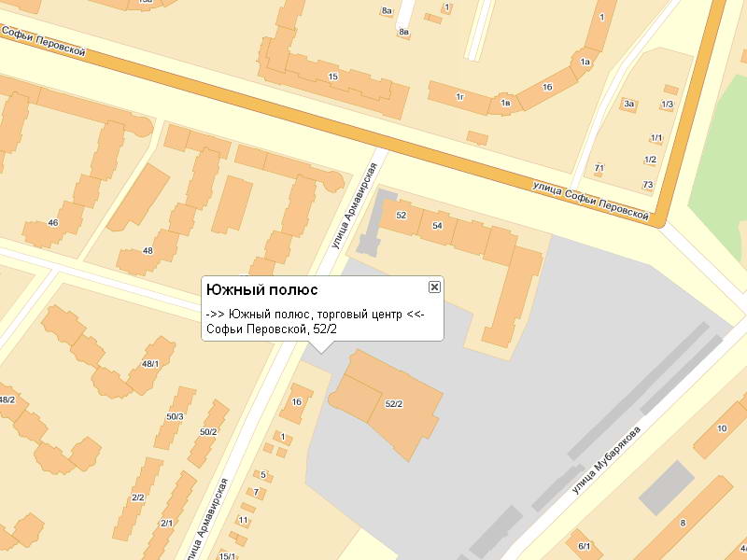Click building 1г label
Screen dimensions: 747x560
click(459, 97)
